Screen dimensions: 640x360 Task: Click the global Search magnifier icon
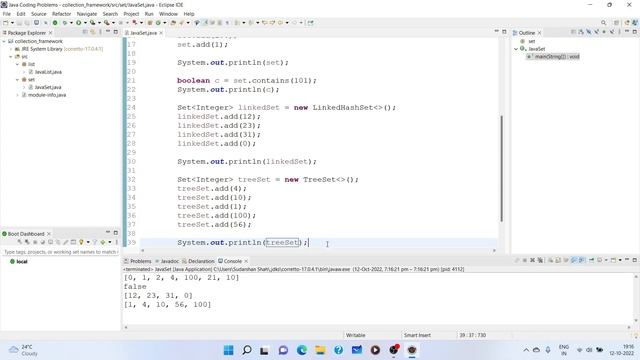pos(603,23)
